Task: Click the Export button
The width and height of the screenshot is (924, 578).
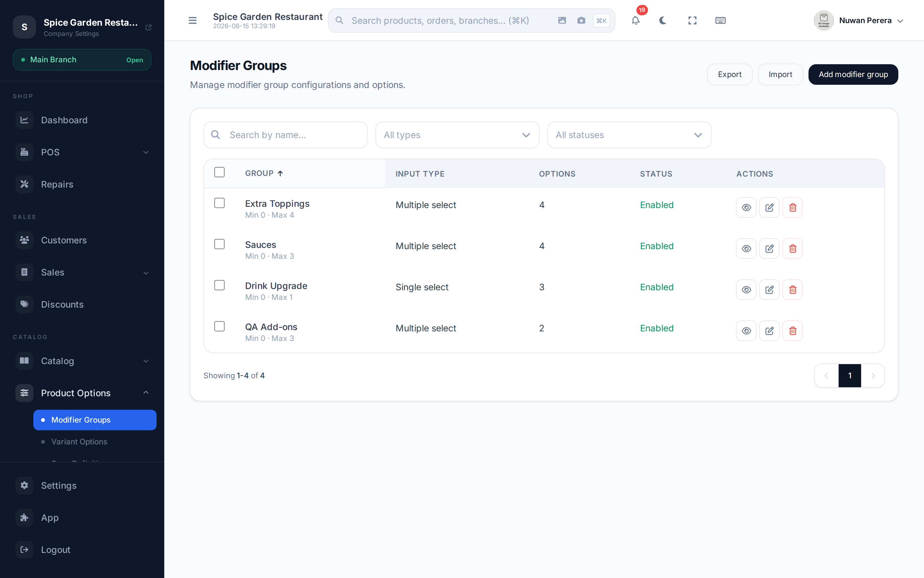Action: click(729, 74)
